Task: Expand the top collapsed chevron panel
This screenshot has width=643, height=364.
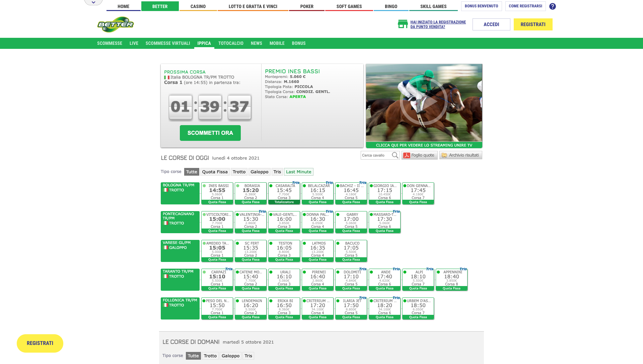Action: click(93, 2)
